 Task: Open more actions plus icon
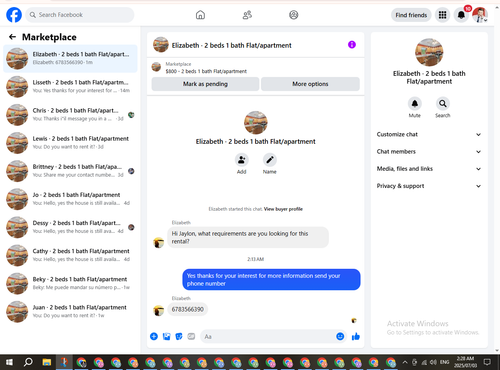point(154,336)
